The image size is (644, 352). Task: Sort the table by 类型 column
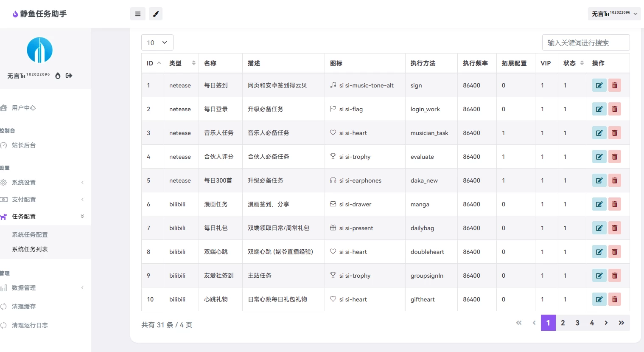pyautogui.click(x=182, y=63)
